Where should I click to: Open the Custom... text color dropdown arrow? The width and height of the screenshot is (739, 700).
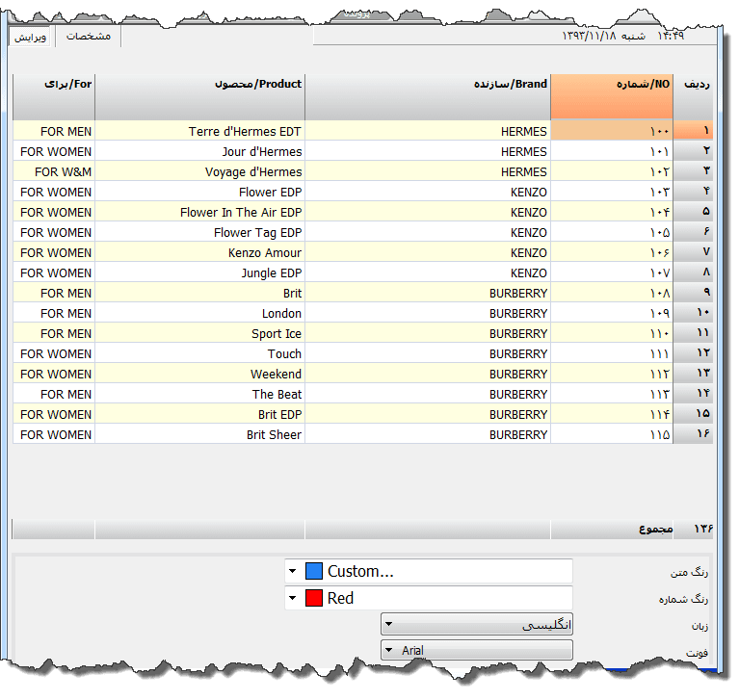pos(293,571)
